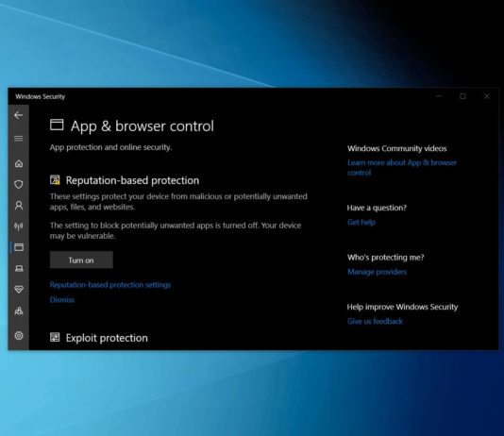Click Give us feedback link
The width and height of the screenshot is (504, 436).
(375, 321)
